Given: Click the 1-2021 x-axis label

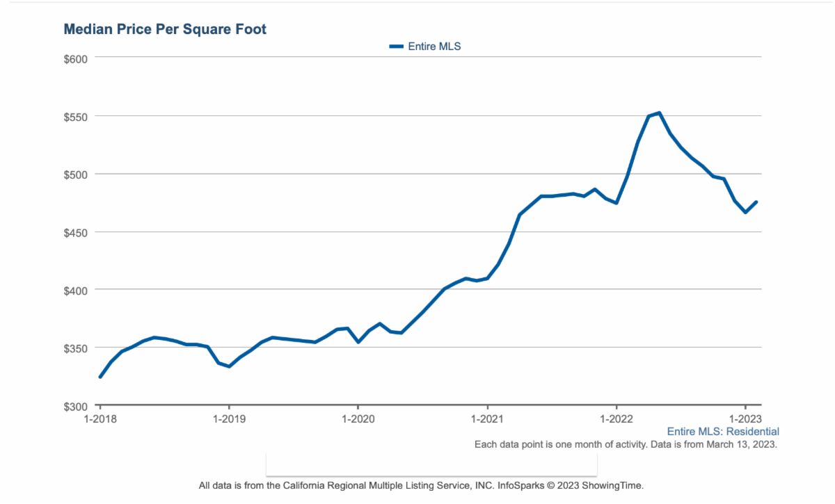Looking at the screenshot, I should click(487, 418).
